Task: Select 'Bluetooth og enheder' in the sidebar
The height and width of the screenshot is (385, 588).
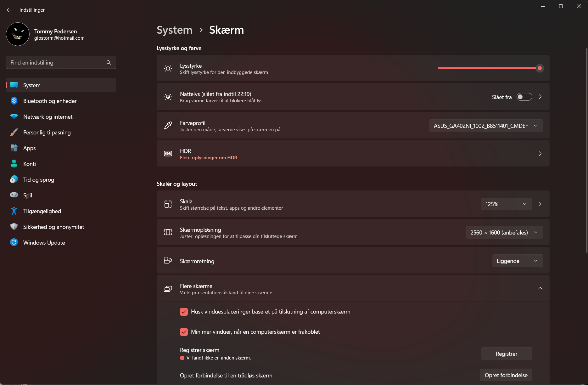Action: pyautogui.click(x=50, y=101)
